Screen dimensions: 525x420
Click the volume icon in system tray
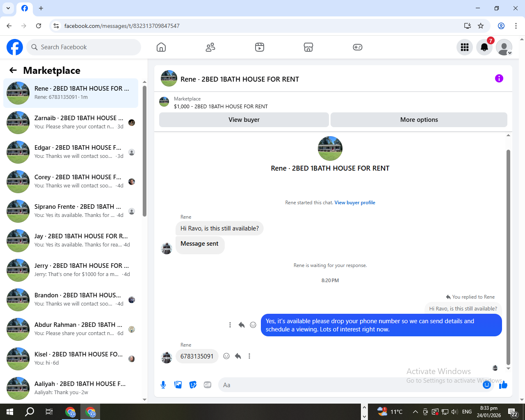pos(454,412)
